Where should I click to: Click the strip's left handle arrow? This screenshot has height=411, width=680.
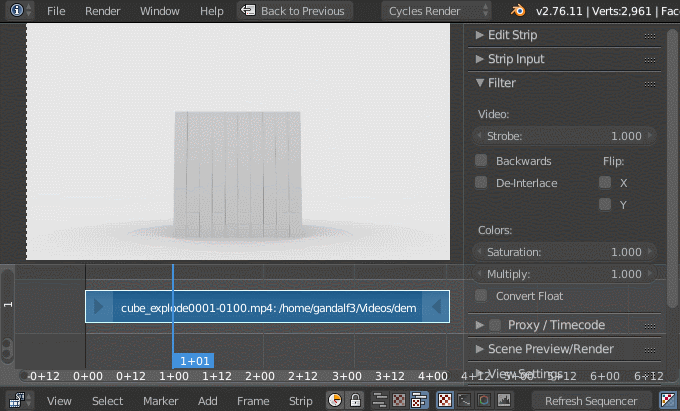point(99,307)
